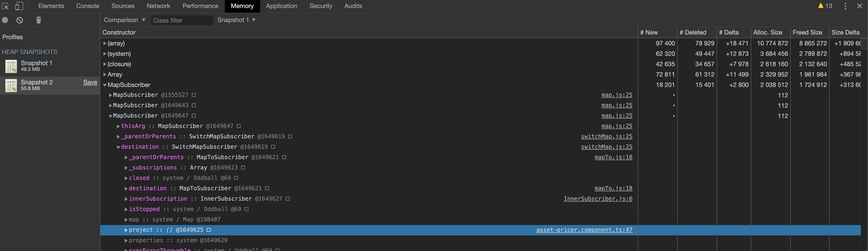Open the customize DevTools three-dot menu
Screen dimensions: 868x251
point(845,6)
